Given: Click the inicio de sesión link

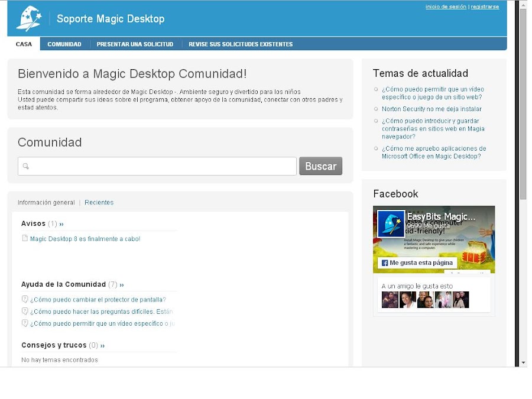Looking at the screenshot, I should tap(446, 7).
